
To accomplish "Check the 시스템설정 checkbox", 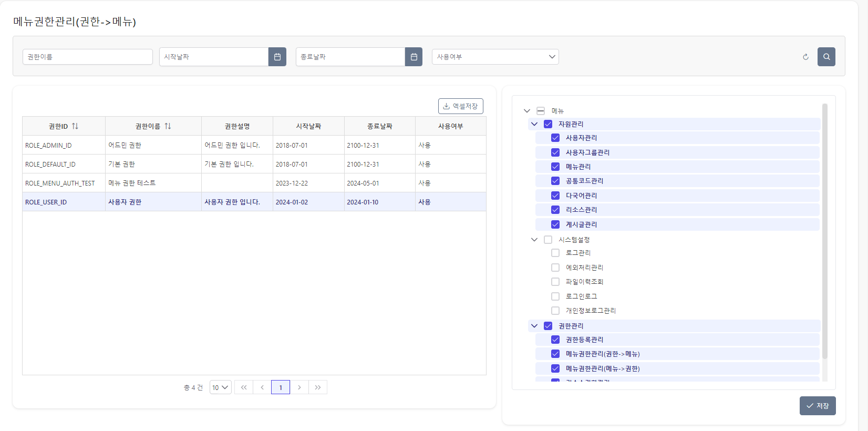I will (x=548, y=240).
